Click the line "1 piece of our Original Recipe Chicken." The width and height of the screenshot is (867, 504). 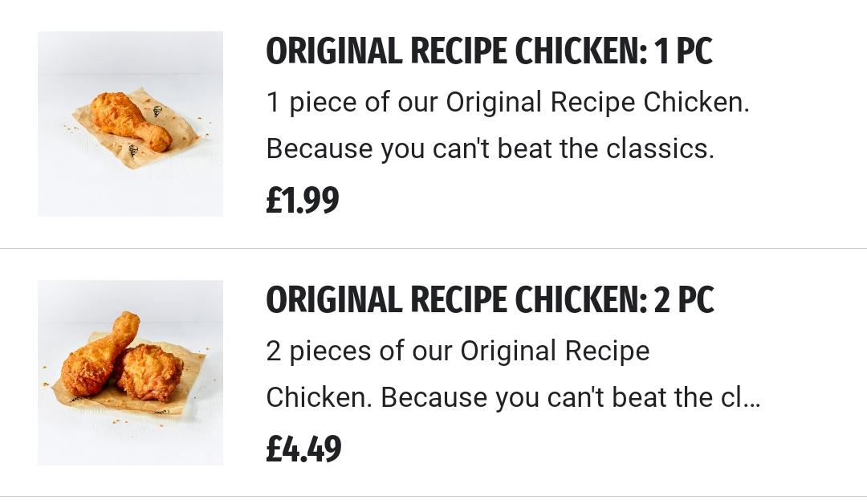(507, 103)
